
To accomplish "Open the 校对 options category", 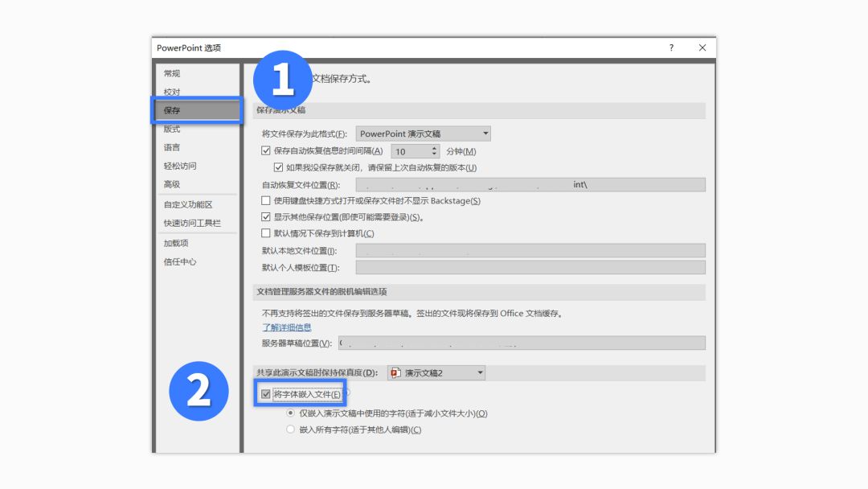I will [172, 92].
